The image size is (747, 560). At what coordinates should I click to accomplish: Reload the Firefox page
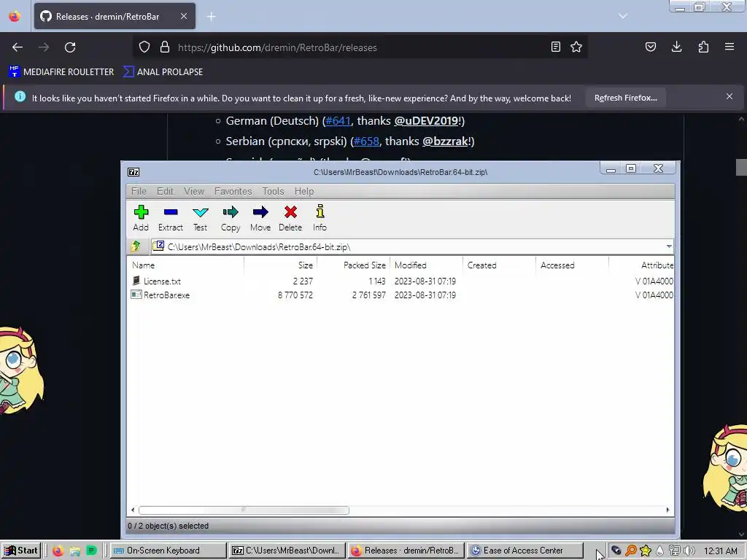[x=70, y=47]
